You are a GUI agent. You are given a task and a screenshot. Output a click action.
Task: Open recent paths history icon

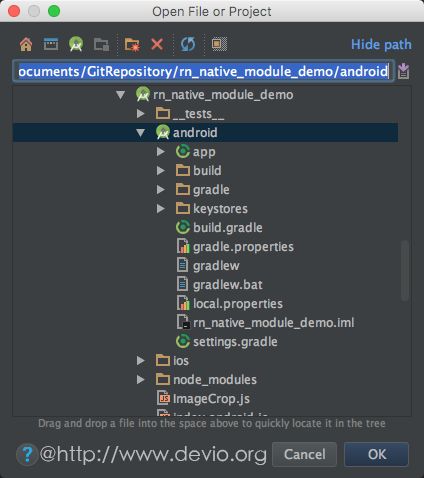coord(403,71)
